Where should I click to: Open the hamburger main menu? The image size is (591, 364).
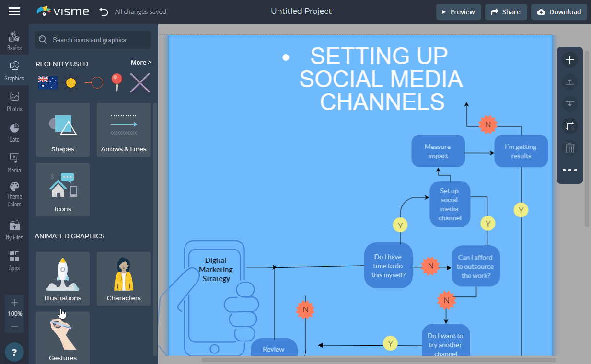[14, 11]
